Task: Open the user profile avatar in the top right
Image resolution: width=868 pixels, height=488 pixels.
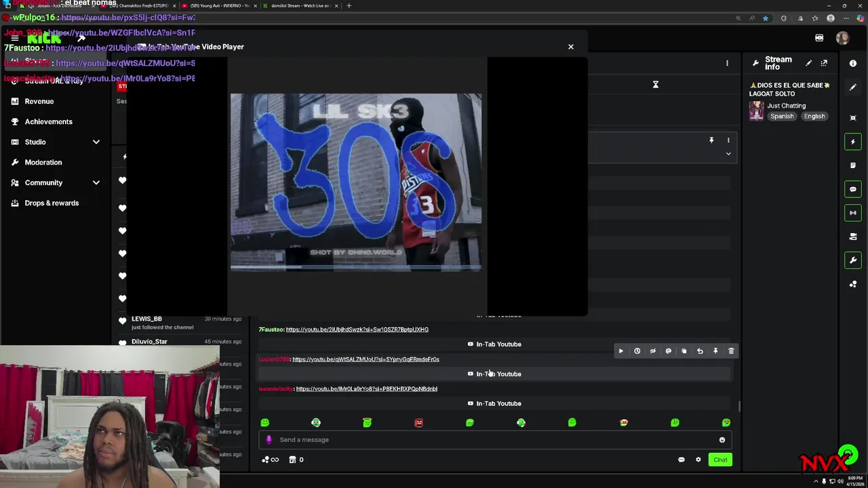Action: 843,38
